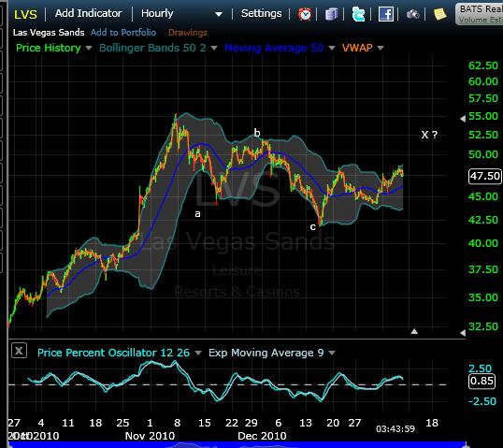Expand Price Percent Oscillator 12 26 dropdown

coord(198,353)
